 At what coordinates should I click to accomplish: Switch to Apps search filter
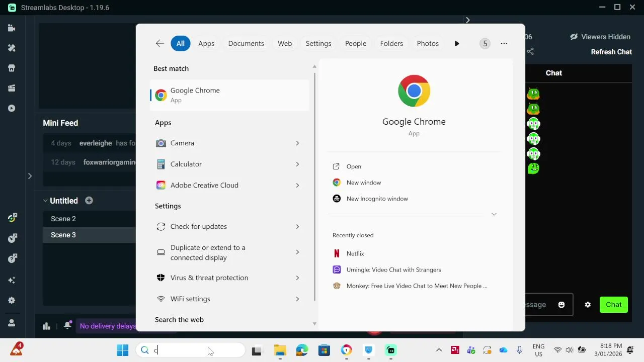(206, 43)
